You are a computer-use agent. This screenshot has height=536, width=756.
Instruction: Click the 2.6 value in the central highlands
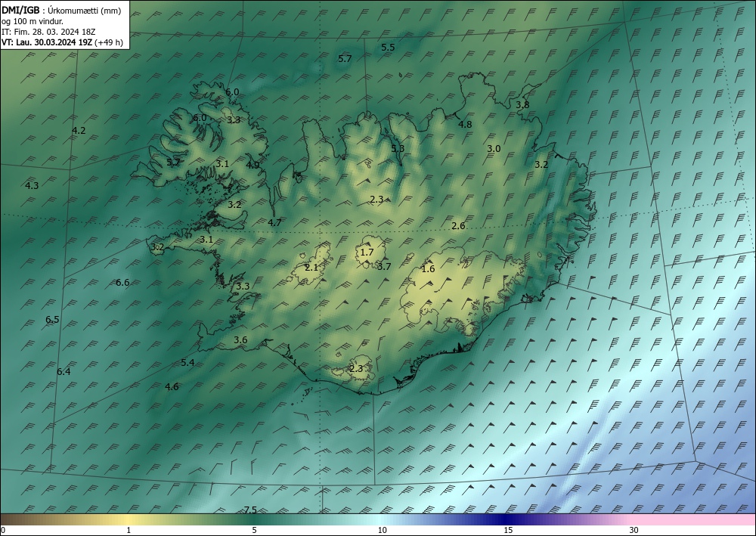coord(459,225)
